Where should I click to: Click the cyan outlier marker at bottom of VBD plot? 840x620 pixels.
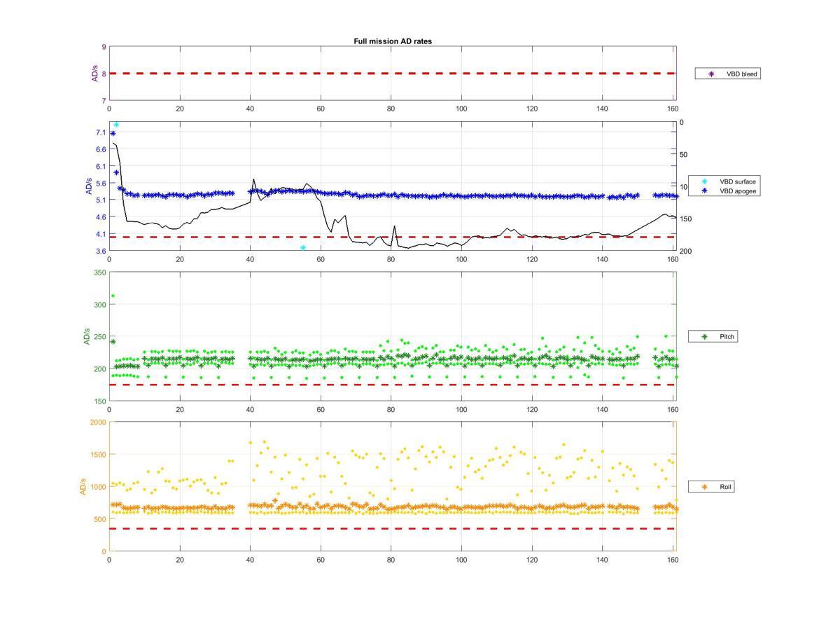[x=303, y=247]
